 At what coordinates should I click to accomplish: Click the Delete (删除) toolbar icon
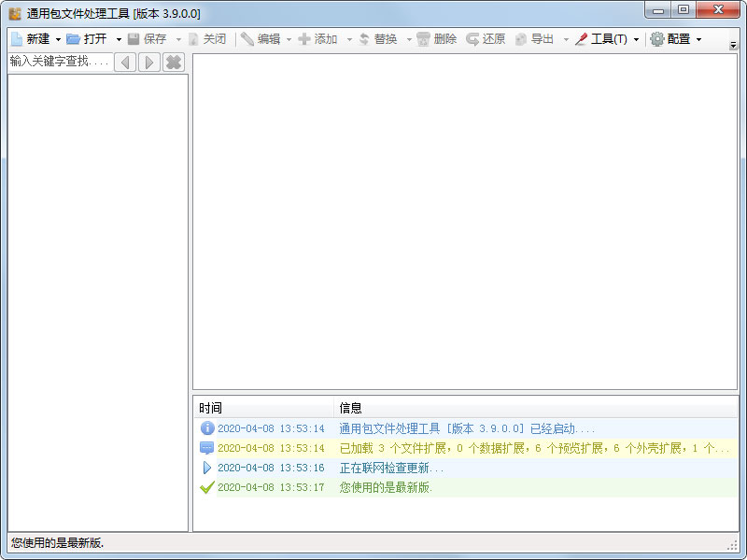tap(424, 39)
